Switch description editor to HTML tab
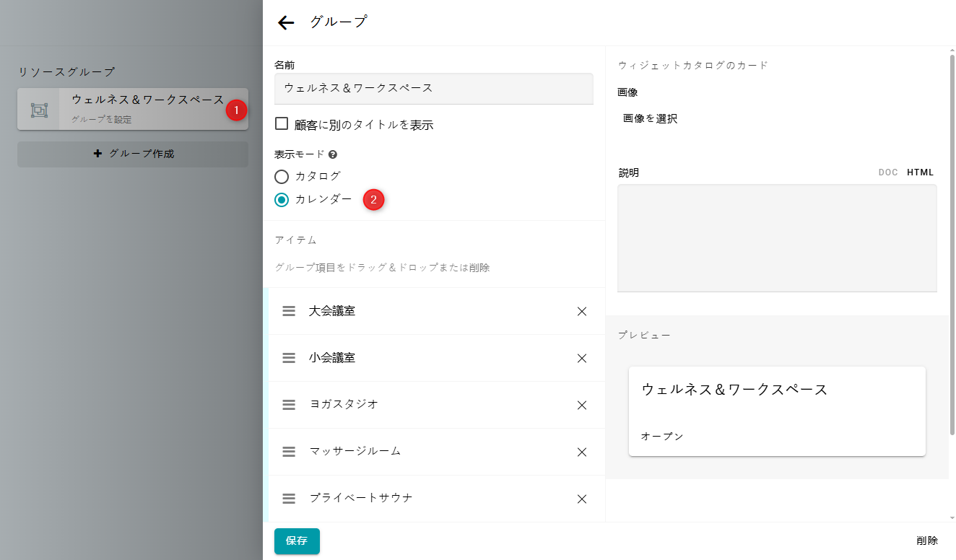 tap(920, 172)
